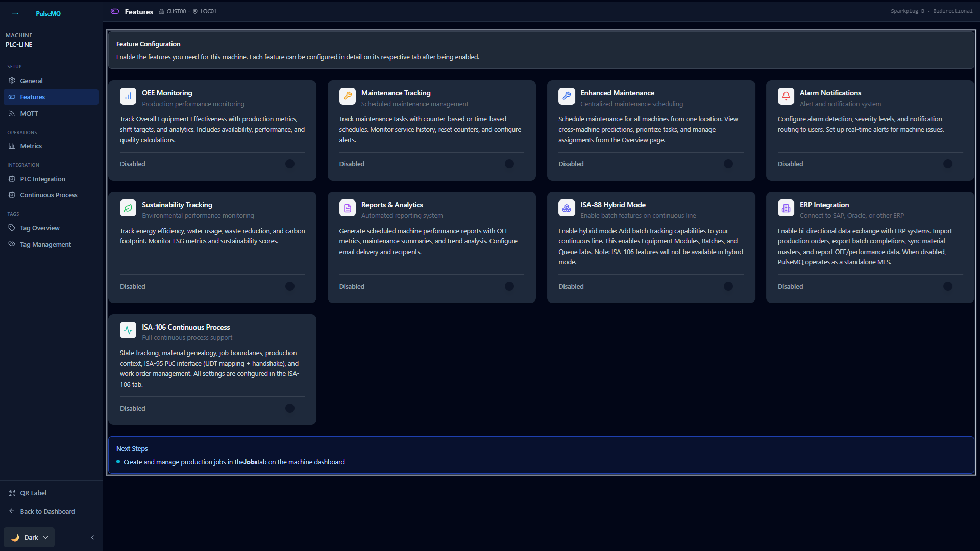980x551 pixels.
Task: Click the QR Label icon in the sidebar
Action: [x=12, y=493]
